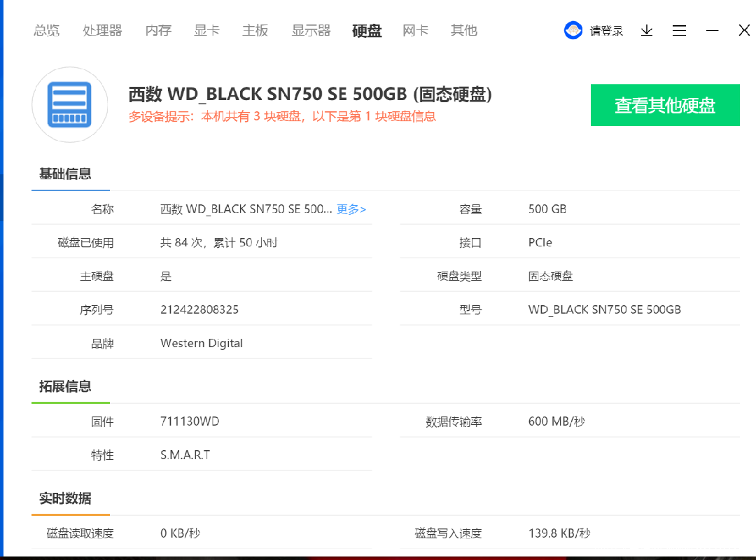
Task: Click the feature value S.M.A.R.T
Action: pos(185,455)
